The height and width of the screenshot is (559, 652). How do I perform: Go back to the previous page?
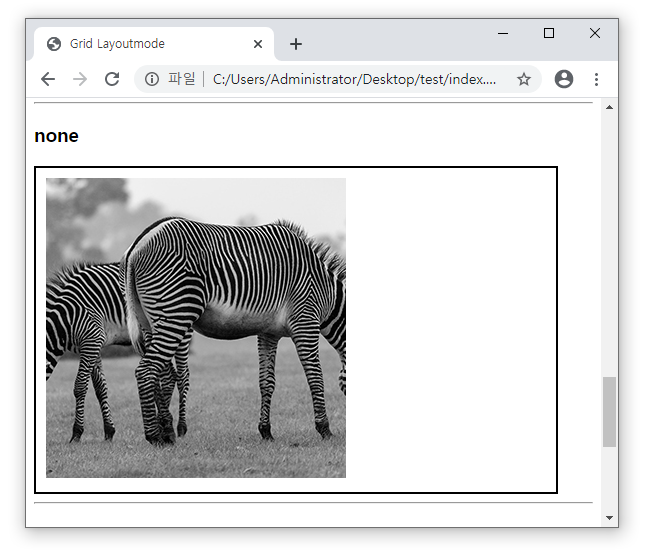48,79
